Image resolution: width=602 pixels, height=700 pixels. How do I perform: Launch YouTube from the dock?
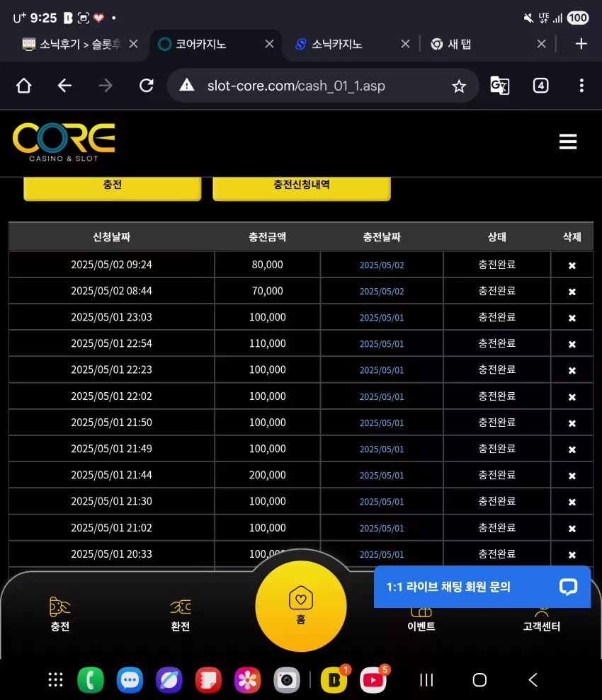(x=373, y=680)
